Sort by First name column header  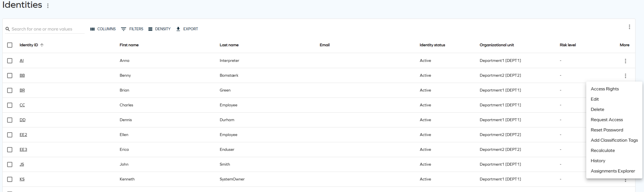(129, 45)
